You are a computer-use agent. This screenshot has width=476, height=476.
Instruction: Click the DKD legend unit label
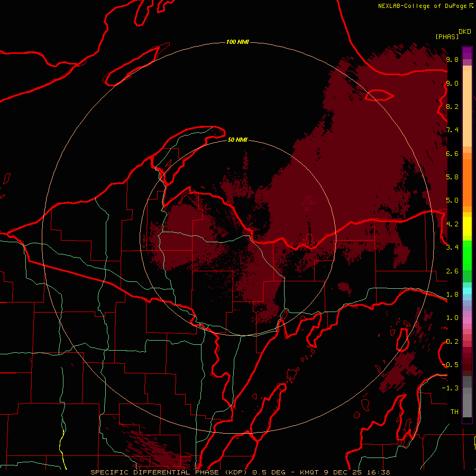(x=465, y=32)
